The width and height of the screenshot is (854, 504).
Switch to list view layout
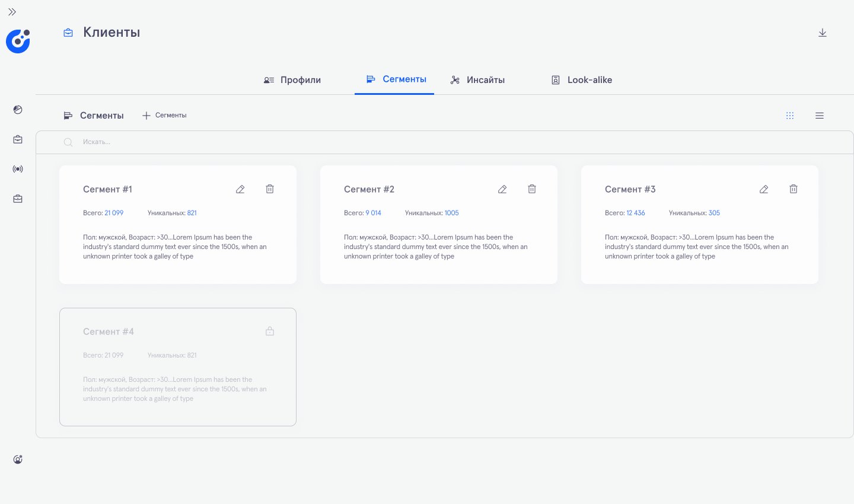coord(820,116)
